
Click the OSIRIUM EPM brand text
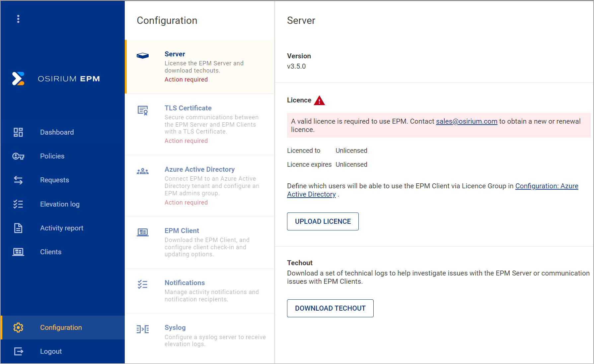click(69, 79)
